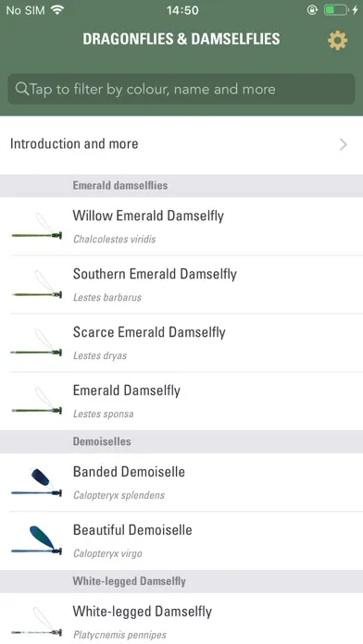This screenshot has height=644, width=363.
Task: Select Willow Emerald Damselfly entry
Action: 181,227
